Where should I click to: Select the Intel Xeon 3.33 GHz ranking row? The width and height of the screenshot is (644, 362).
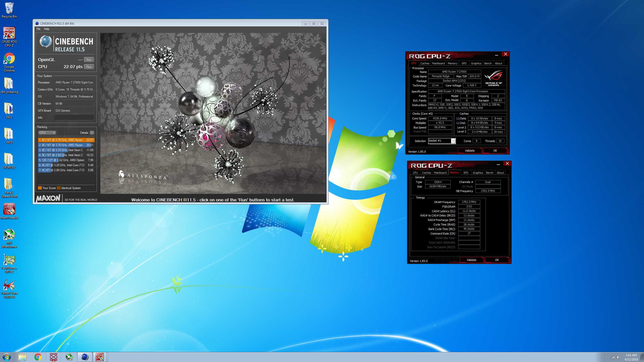point(66,150)
